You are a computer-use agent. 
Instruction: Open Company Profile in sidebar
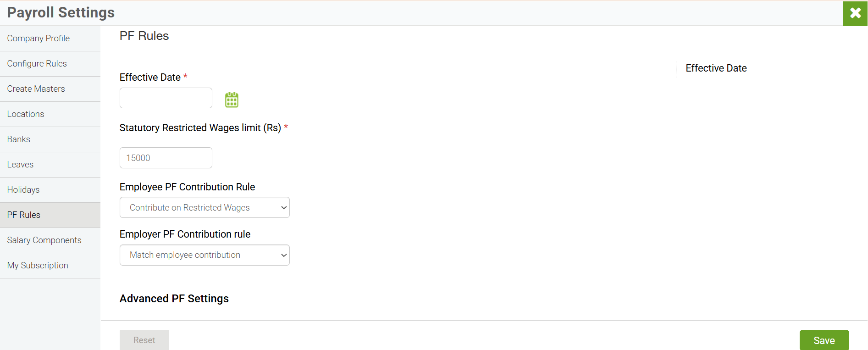(39, 39)
